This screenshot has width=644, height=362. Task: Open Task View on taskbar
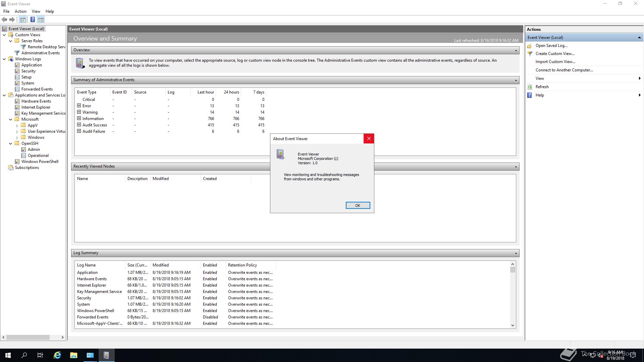click(40, 355)
